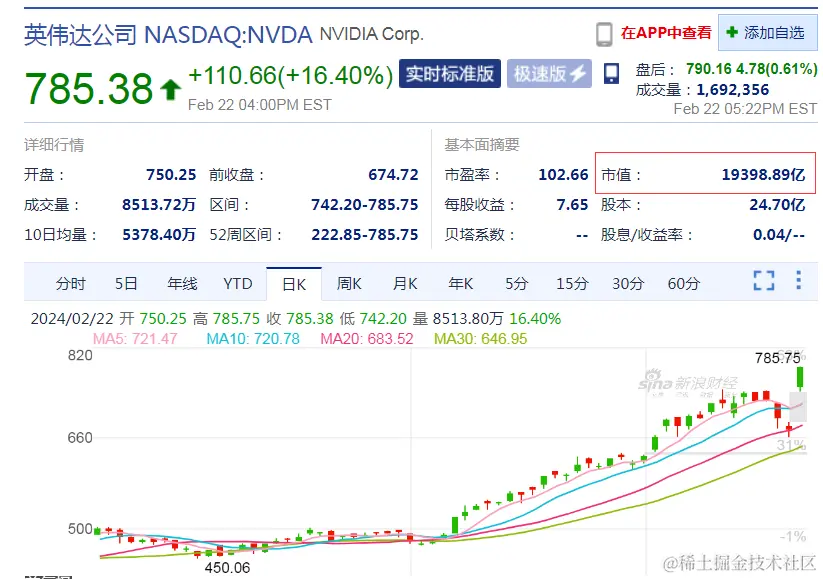This screenshot has height=579, width=823.
Task: Click share capital value 24.70亿
Action: click(x=777, y=204)
